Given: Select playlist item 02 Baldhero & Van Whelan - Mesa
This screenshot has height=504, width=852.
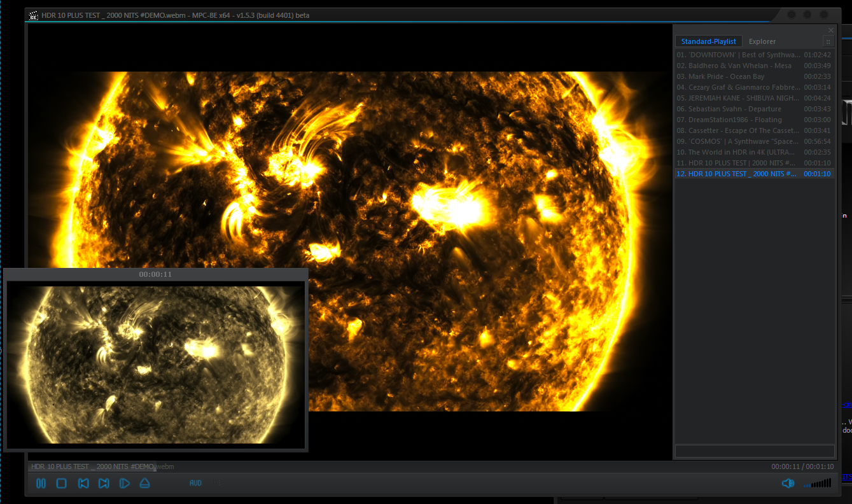Looking at the screenshot, I should coord(754,66).
